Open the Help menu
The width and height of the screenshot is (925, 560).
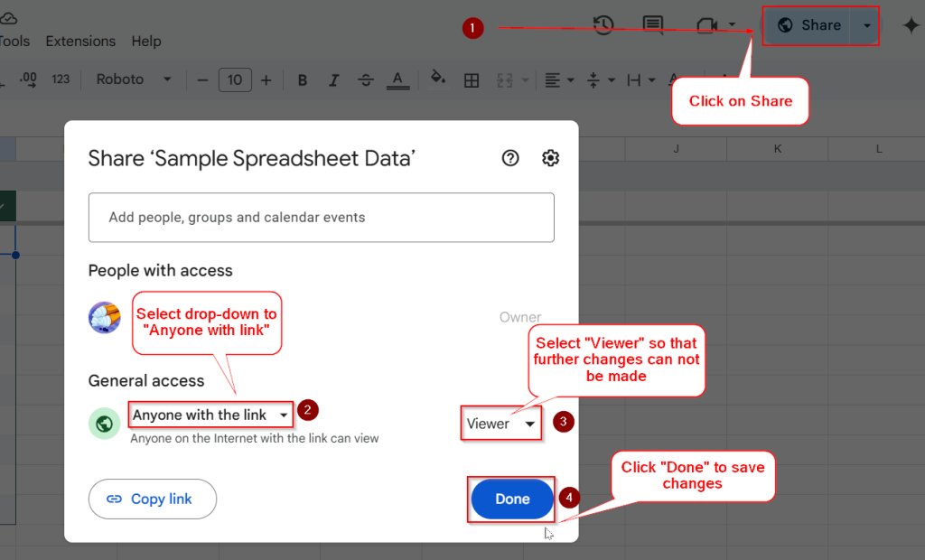coord(147,41)
